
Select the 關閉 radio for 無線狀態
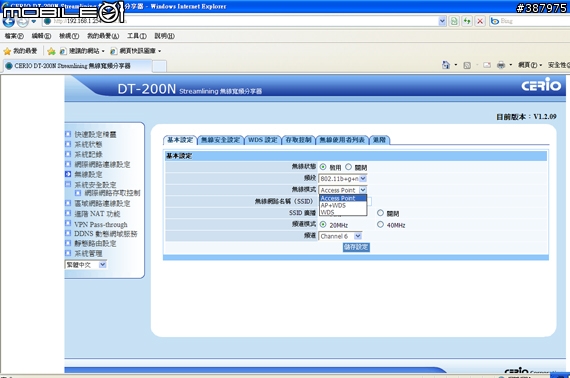click(348, 167)
